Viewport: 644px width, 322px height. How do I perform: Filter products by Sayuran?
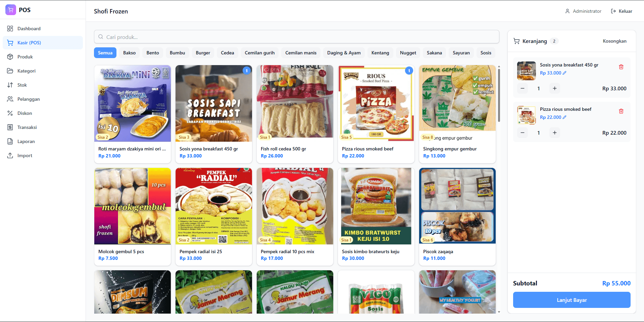(x=461, y=53)
